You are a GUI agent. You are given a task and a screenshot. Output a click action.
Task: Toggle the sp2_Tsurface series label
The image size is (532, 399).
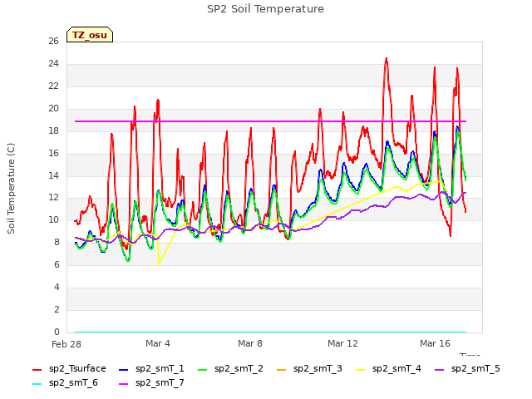click(x=77, y=368)
